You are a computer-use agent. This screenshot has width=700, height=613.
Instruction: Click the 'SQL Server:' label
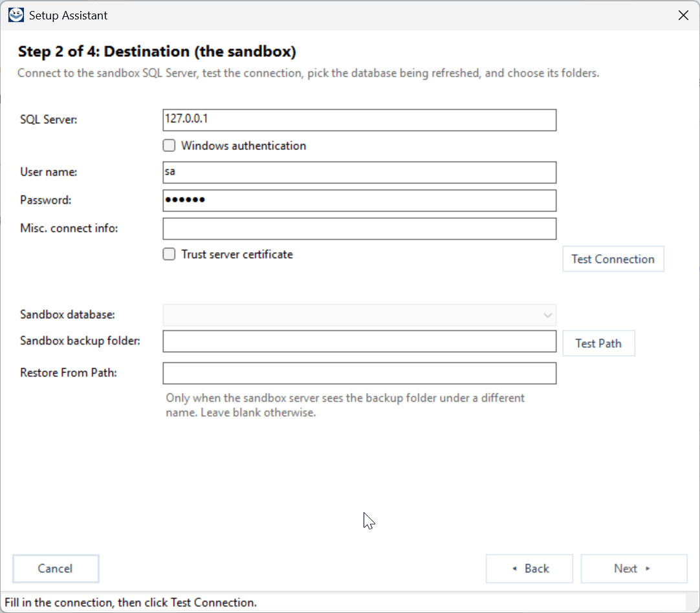[49, 120]
